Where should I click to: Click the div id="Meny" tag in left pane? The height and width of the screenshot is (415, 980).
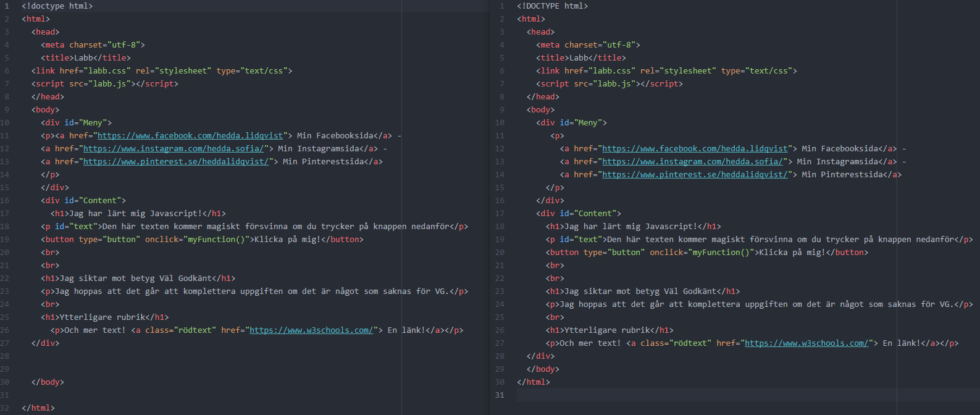(x=77, y=123)
